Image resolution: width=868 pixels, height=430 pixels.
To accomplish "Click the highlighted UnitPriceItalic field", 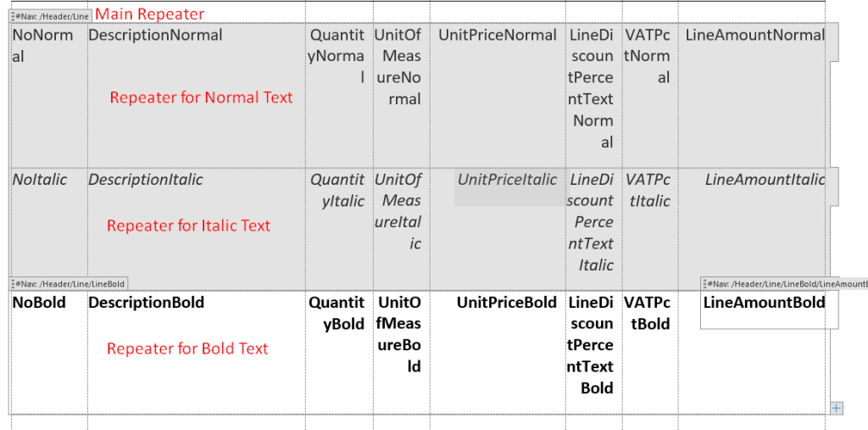I will point(507,180).
